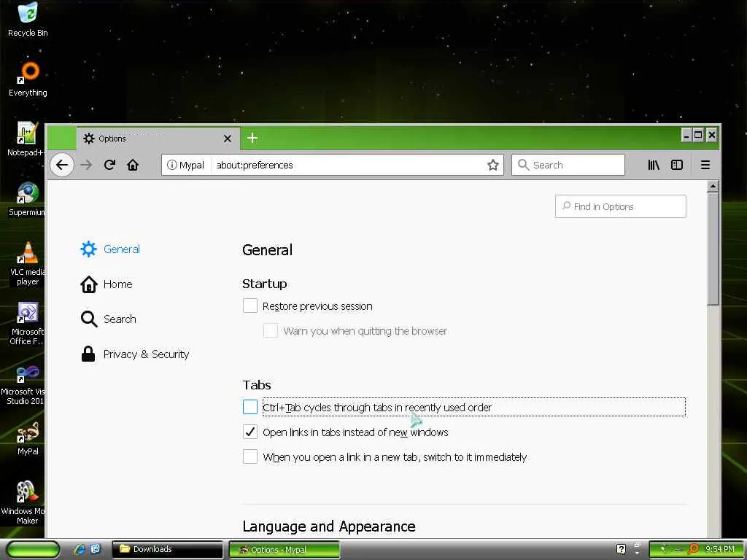The width and height of the screenshot is (747, 560).
Task: Select the Microsoft Visual Studio shortcut
Action: (x=23, y=385)
